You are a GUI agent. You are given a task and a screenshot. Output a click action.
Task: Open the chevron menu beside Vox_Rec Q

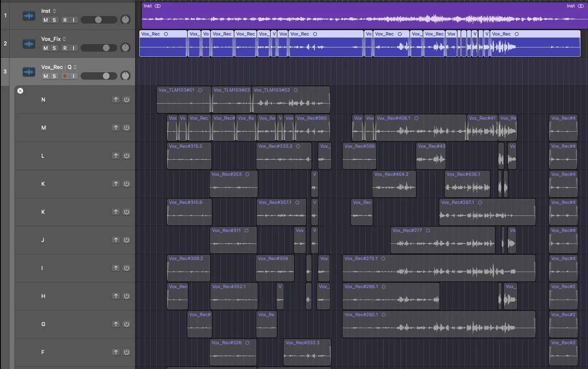click(75, 67)
